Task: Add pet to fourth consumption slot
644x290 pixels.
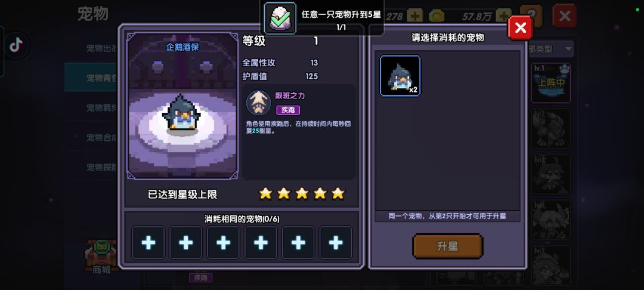Action: click(261, 243)
